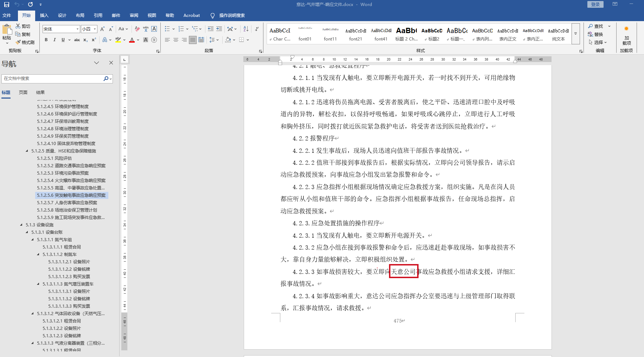Click the distributed alignment icon
The image size is (644, 357).
201,40
